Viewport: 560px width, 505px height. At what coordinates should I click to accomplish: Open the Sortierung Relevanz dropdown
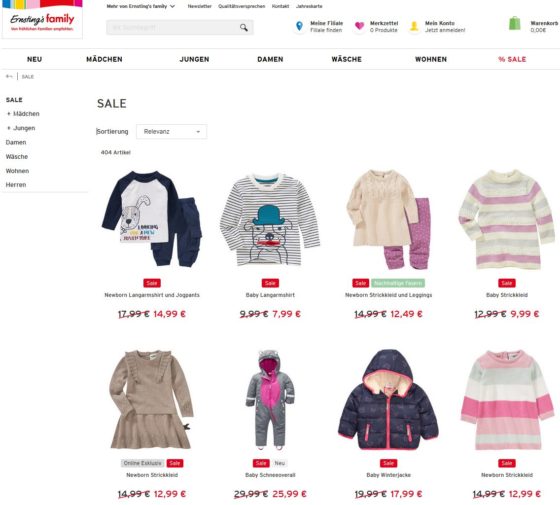tap(171, 131)
